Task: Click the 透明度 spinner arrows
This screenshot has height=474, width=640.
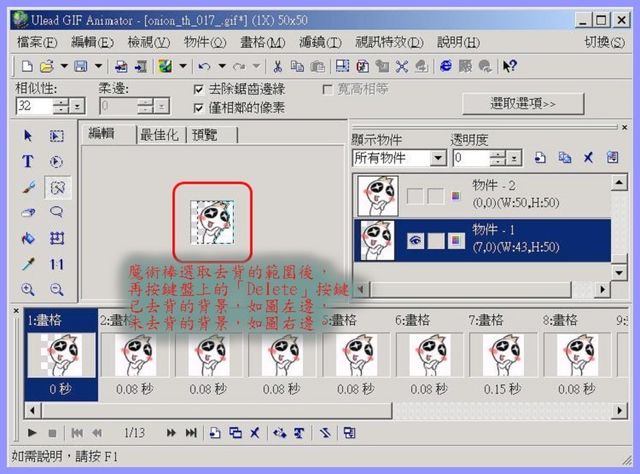Action: tap(498, 158)
